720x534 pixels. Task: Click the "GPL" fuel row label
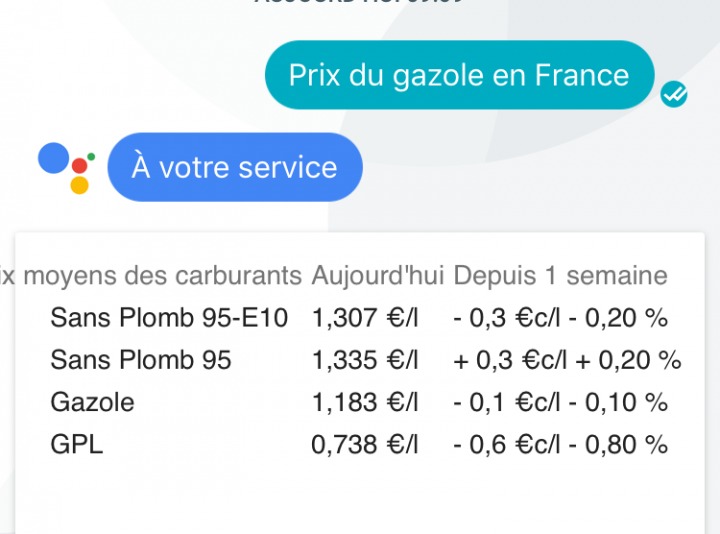coord(77,445)
